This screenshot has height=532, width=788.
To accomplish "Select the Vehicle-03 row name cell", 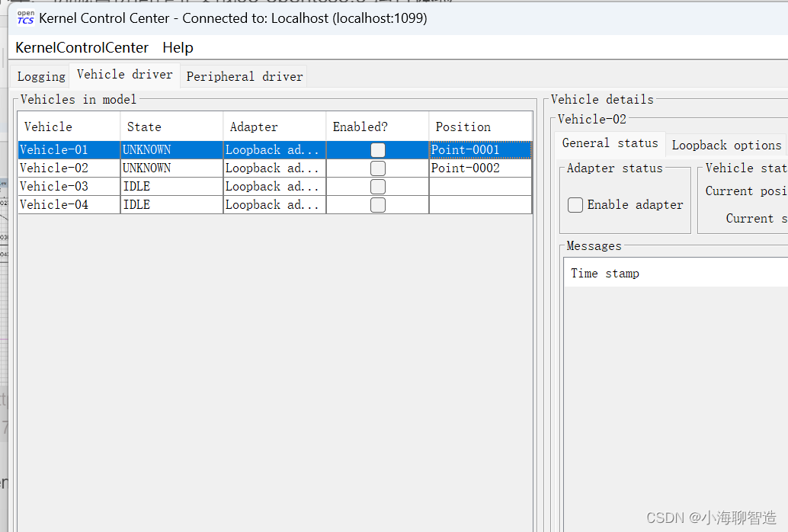I will (69, 187).
